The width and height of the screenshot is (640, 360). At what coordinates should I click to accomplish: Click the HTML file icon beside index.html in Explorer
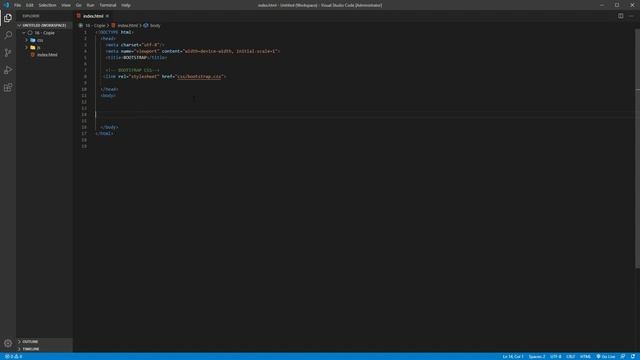(33, 55)
